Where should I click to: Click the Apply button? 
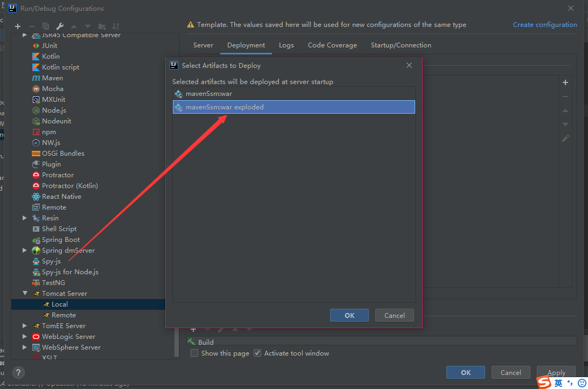pos(556,372)
